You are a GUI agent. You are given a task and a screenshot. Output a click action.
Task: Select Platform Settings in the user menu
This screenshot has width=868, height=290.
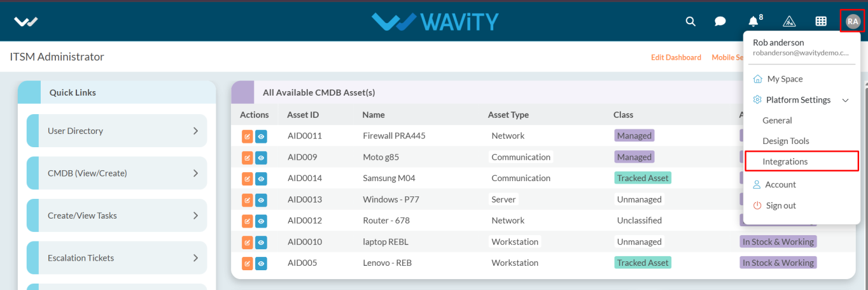tap(798, 100)
